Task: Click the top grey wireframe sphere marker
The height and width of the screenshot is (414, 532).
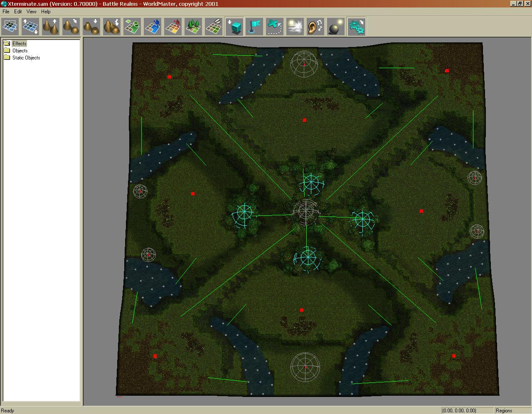Action: [x=304, y=64]
